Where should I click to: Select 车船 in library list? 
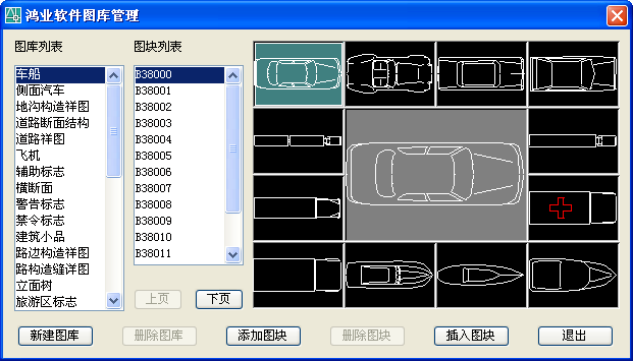pyautogui.click(x=60, y=74)
